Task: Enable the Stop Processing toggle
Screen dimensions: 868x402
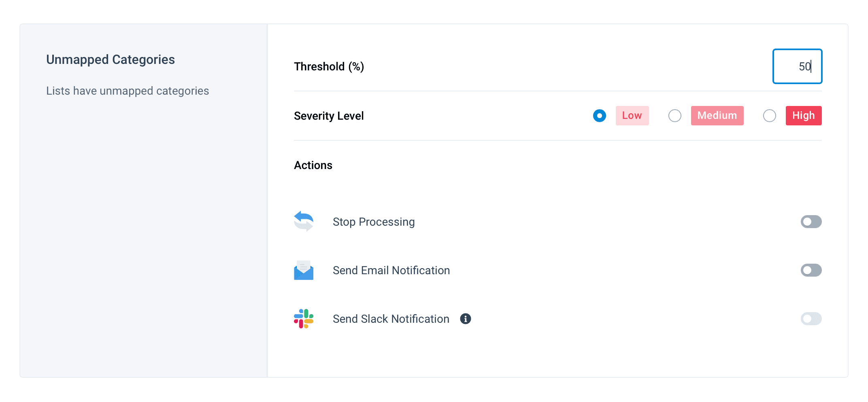Action: (811, 222)
